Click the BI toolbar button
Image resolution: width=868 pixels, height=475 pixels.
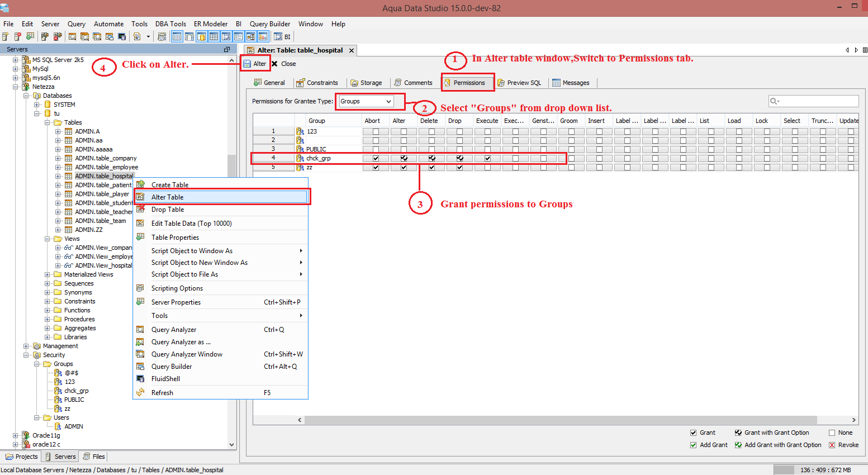(x=283, y=37)
